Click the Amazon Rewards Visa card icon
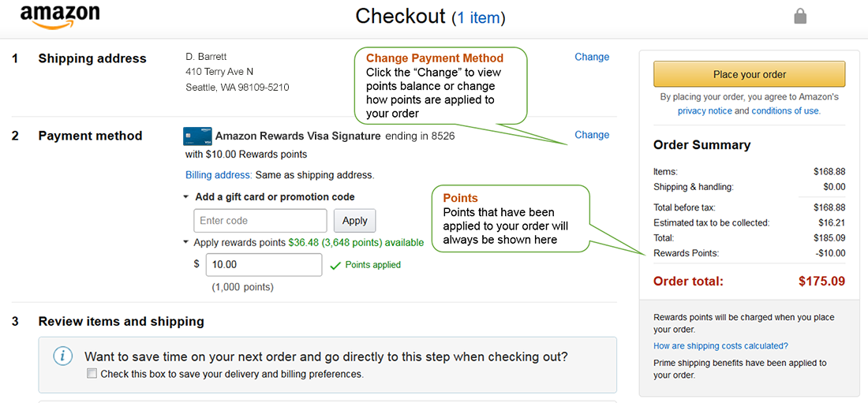The image size is (868, 403). [197, 136]
